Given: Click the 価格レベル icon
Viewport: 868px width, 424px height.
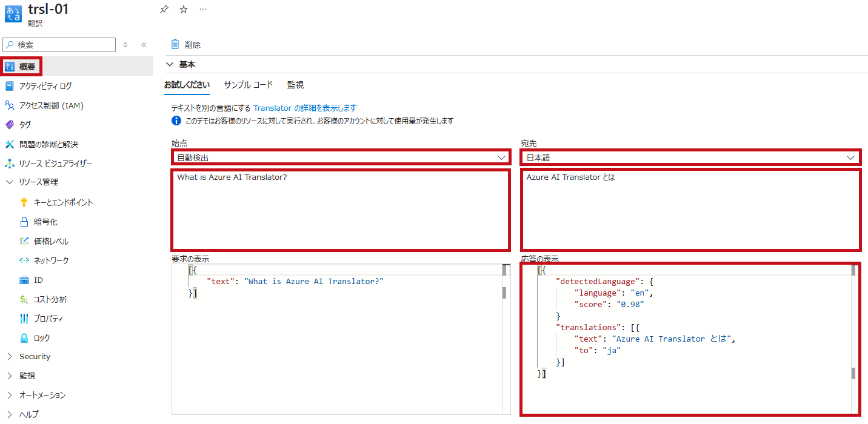Looking at the screenshot, I should [x=24, y=241].
